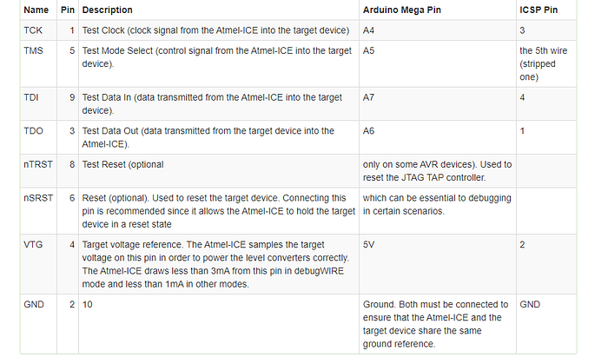Select the GND name cell

pos(34,304)
